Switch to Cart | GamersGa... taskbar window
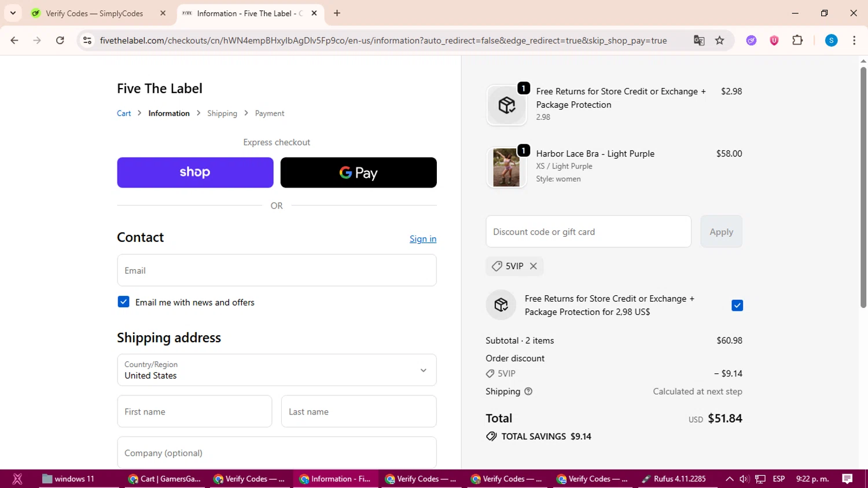Image resolution: width=868 pixels, height=488 pixels. click(165, 479)
